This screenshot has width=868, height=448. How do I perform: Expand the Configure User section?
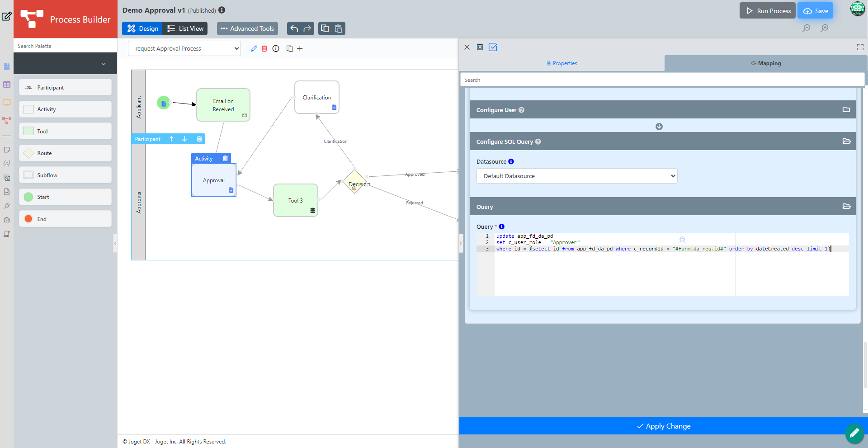pos(846,110)
